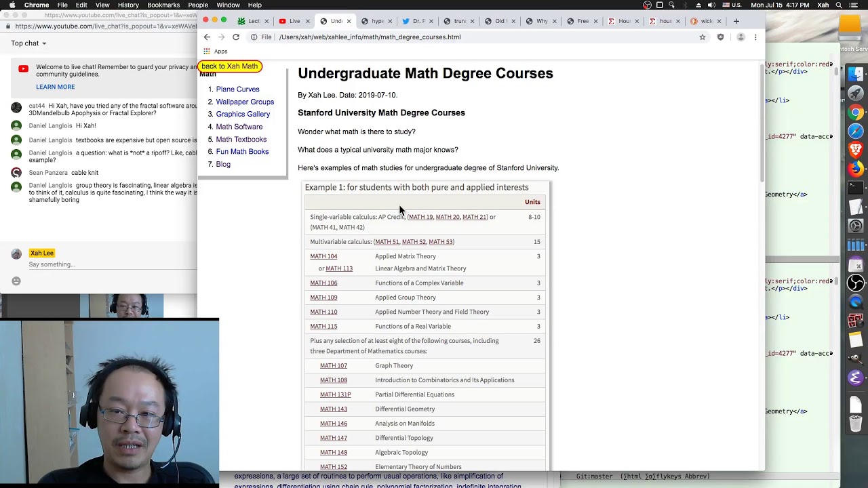Open System Preferences from the Dock
Image resolution: width=868 pixels, height=488 pixels.
coord(856,226)
